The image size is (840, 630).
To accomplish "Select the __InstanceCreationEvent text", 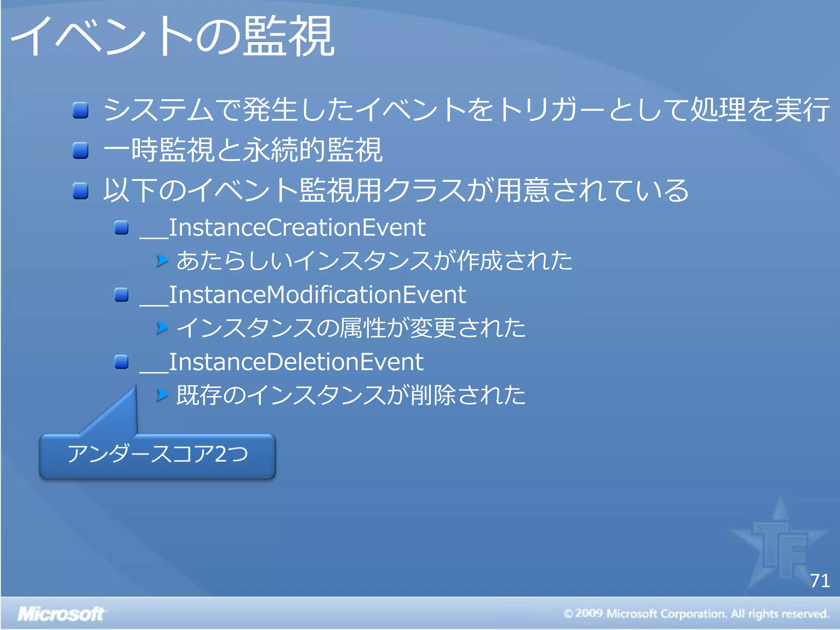I will point(283,228).
